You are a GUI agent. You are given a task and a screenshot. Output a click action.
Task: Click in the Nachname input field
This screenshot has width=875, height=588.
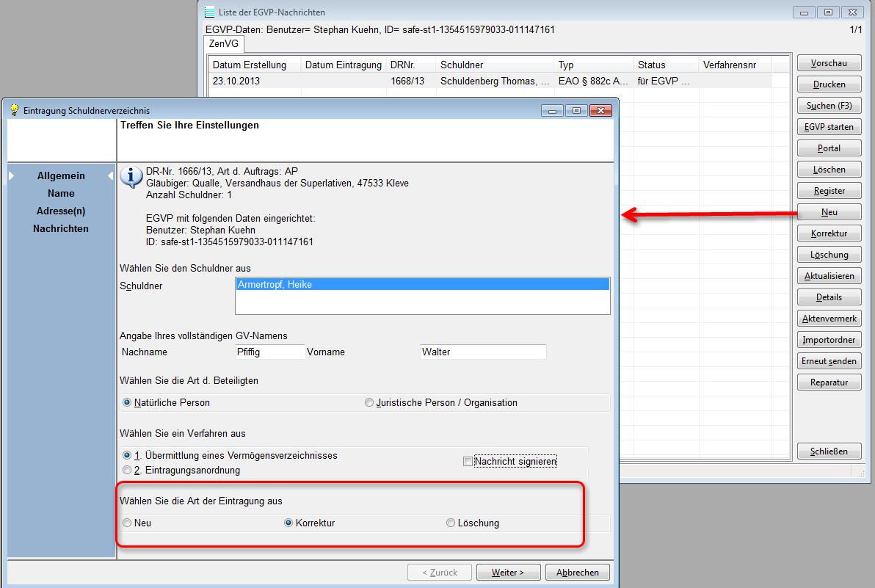[x=269, y=352]
